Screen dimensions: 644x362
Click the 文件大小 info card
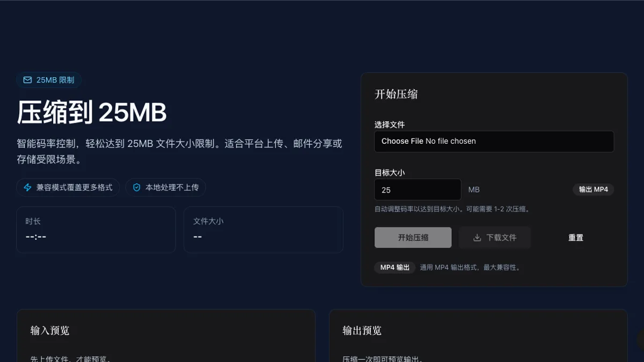pyautogui.click(x=264, y=230)
